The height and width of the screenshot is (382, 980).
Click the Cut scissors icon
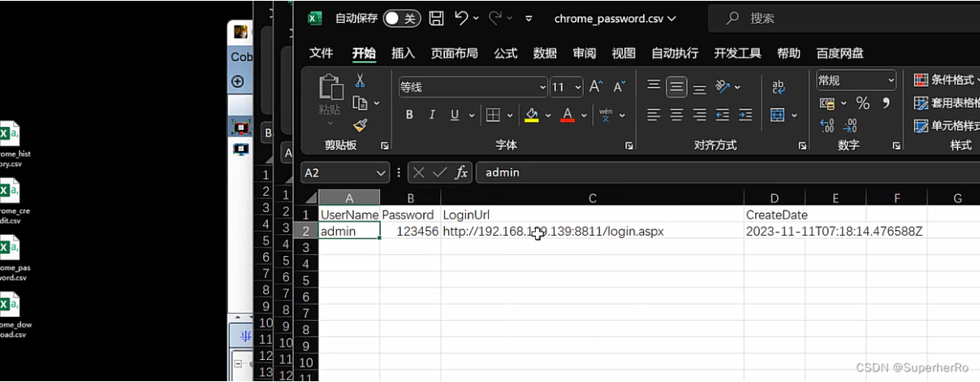pyautogui.click(x=360, y=80)
